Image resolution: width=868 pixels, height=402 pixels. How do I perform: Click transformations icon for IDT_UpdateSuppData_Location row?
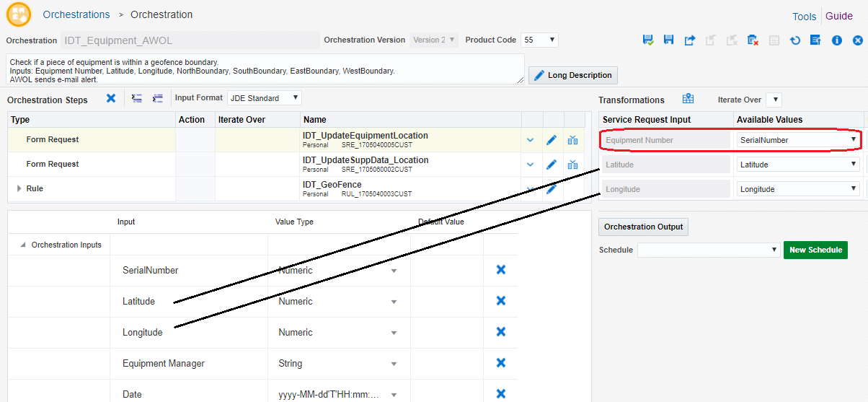point(573,165)
